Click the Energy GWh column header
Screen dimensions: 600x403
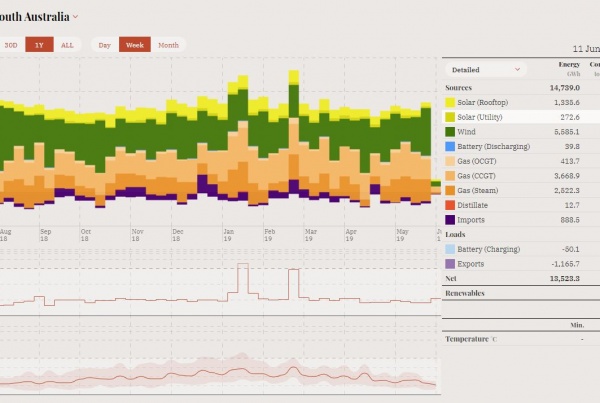click(x=570, y=69)
